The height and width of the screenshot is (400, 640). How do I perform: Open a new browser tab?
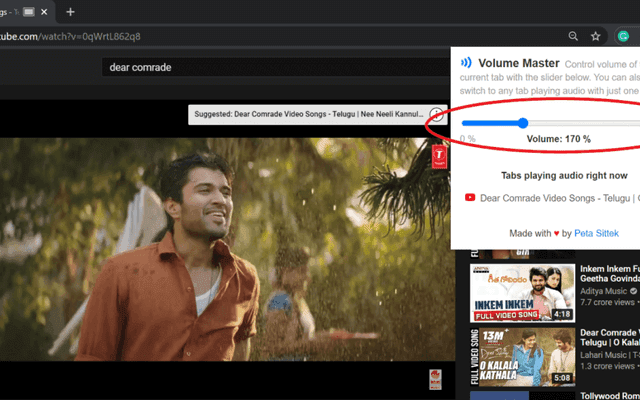tap(70, 12)
